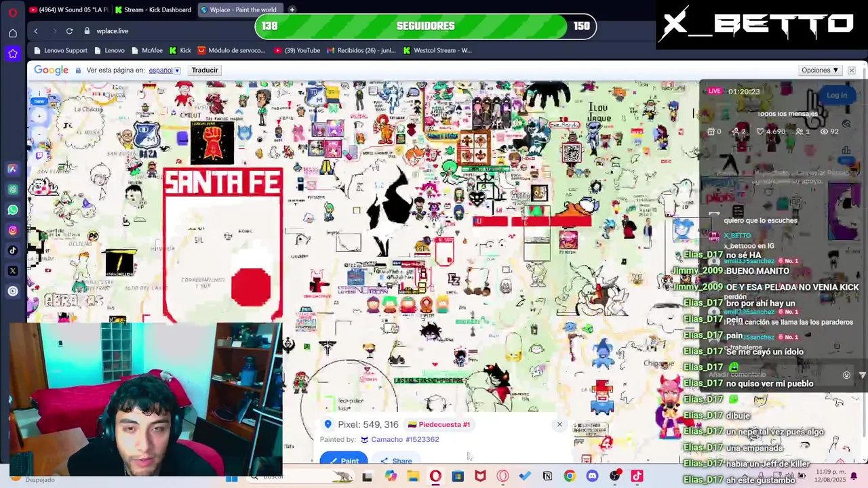Click the site padlock security icon

point(87,30)
